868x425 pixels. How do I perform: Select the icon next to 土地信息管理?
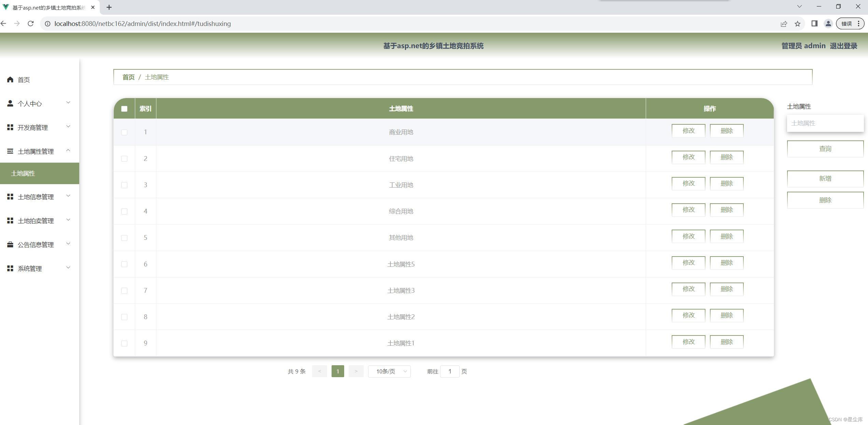pyautogui.click(x=10, y=196)
